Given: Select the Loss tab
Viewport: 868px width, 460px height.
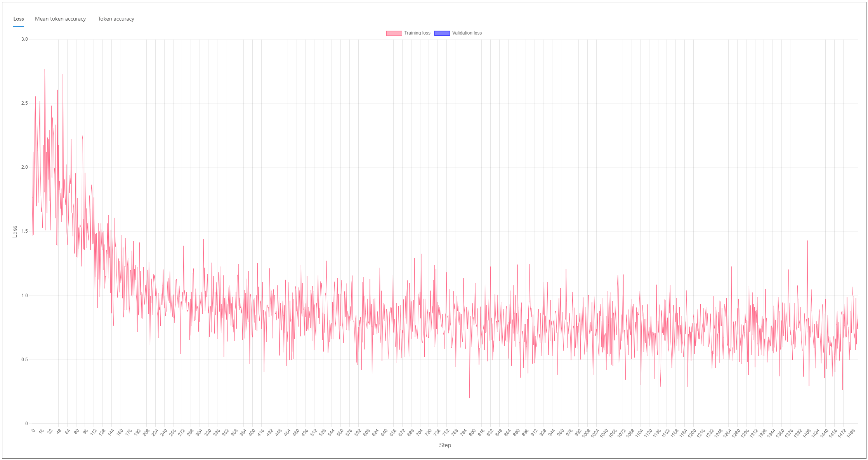Looking at the screenshot, I should (x=19, y=19).
